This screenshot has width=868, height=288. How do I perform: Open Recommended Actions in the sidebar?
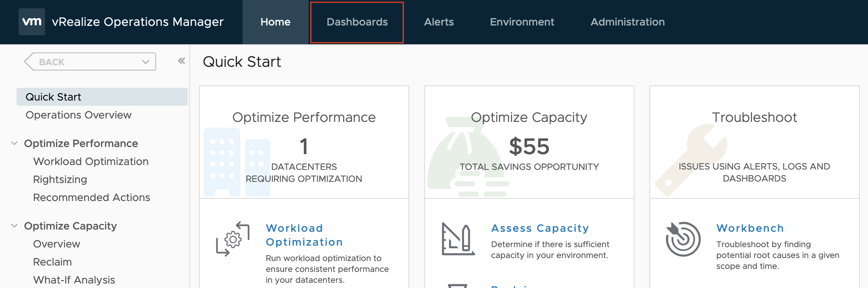click(92, 197)
